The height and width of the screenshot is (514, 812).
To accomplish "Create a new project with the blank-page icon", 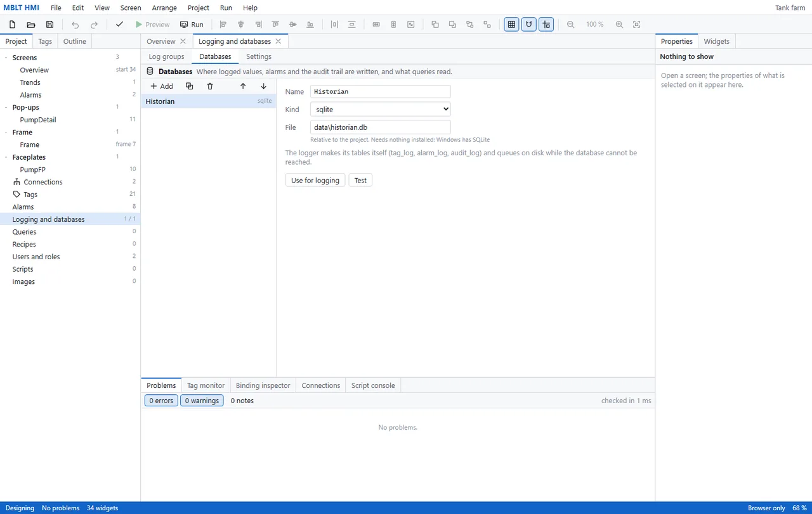I will 12,25.
